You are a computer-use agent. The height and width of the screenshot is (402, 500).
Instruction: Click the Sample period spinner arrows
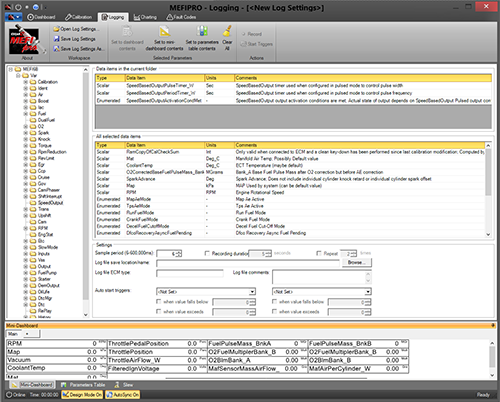[x=179, y=254]
